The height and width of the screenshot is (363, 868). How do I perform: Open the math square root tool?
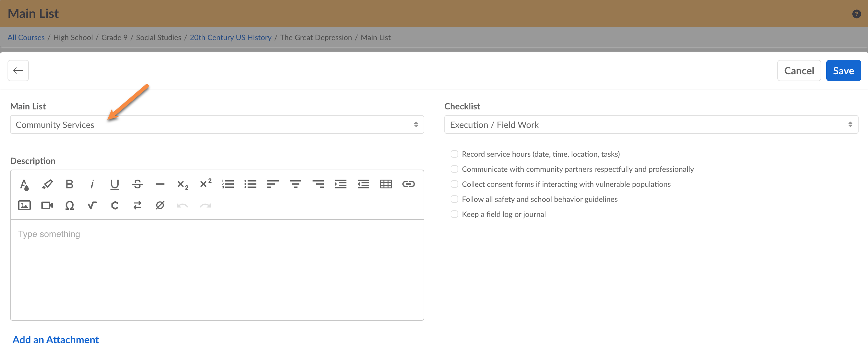point(92,205)
